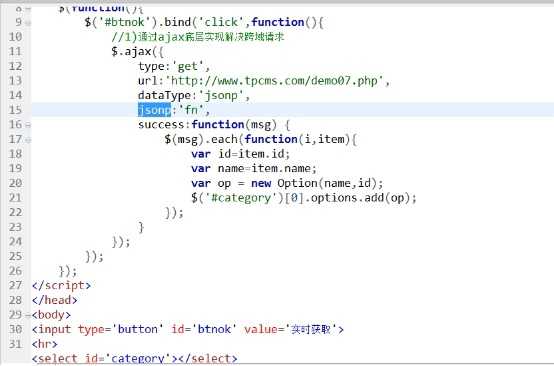Click 'var id=item.id;' on line 18
The width and height of the screenshot is (554, 366).
tap(241, 154)
